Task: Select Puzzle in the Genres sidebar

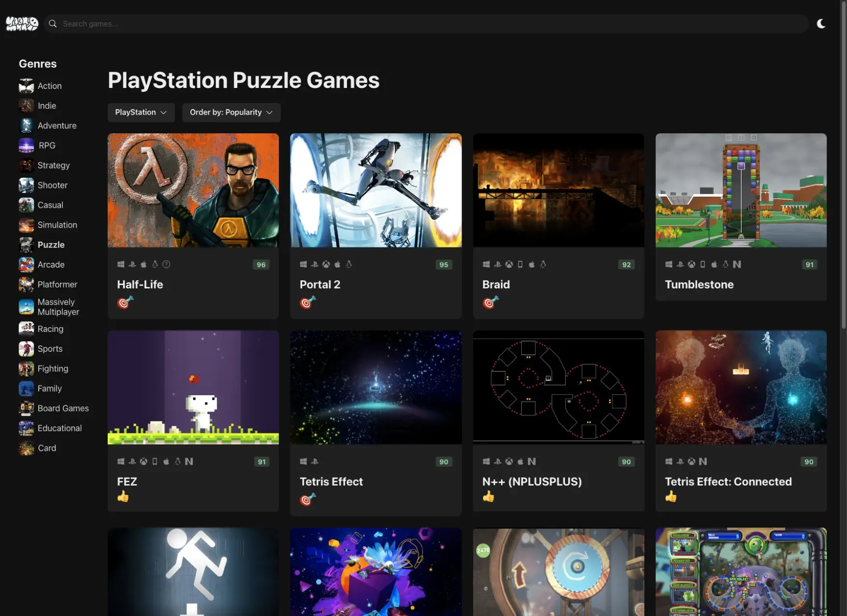Action: tap(51, 244)
